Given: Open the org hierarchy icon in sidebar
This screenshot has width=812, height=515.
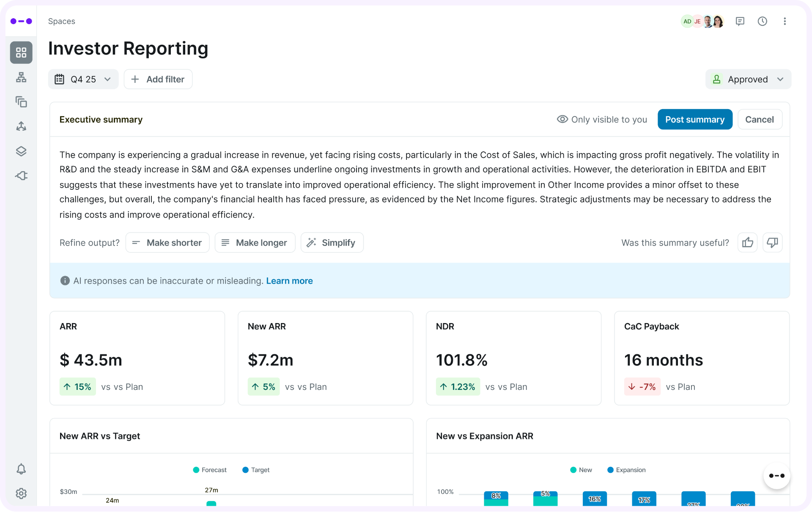Looking at the screenshot, I should 21,77.
